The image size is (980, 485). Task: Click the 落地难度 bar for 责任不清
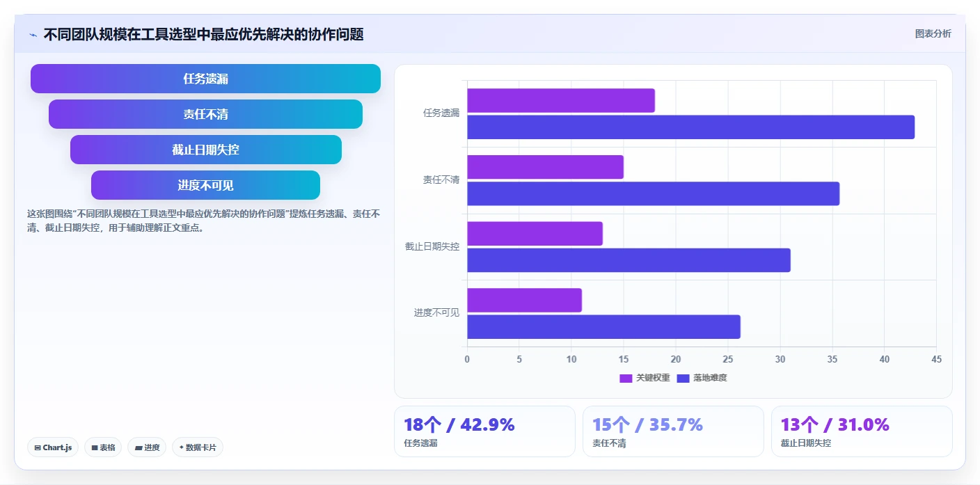[x=653, y=193]
